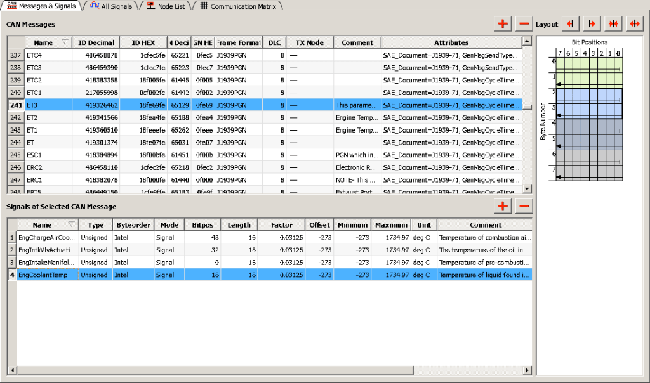
Task: Open the filter arrow on CAN Messages Name column
Action: pyautogui.click(x=65, y=42)
